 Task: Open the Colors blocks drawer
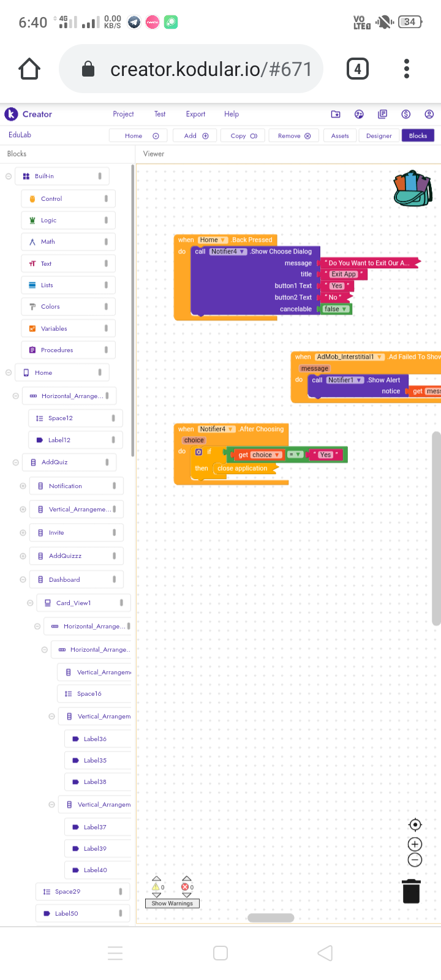68,307
